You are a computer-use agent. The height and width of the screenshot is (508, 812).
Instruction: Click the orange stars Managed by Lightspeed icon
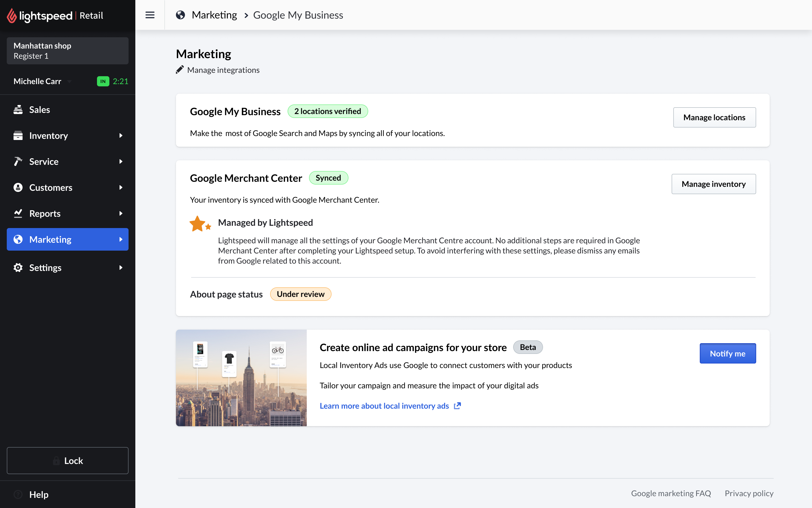point(200,224)
